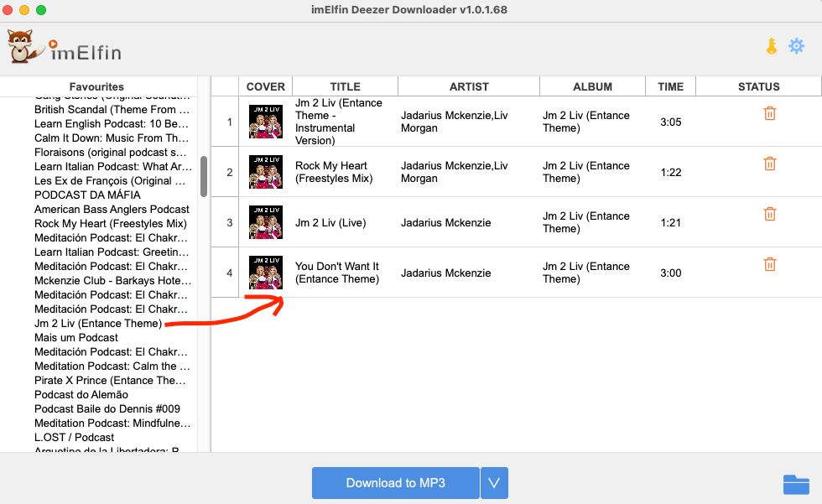The width and height of the screenshot is (822, 504).
Task: Open Mckenzie Club - Barkays Hote… entry
Action: click(x=112, y=280)
